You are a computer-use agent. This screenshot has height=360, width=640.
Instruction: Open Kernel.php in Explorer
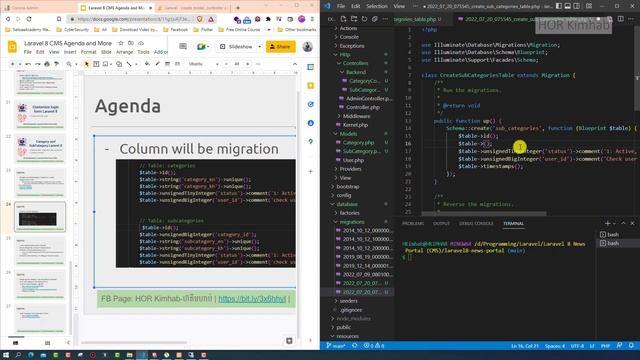tap(355, 125)
